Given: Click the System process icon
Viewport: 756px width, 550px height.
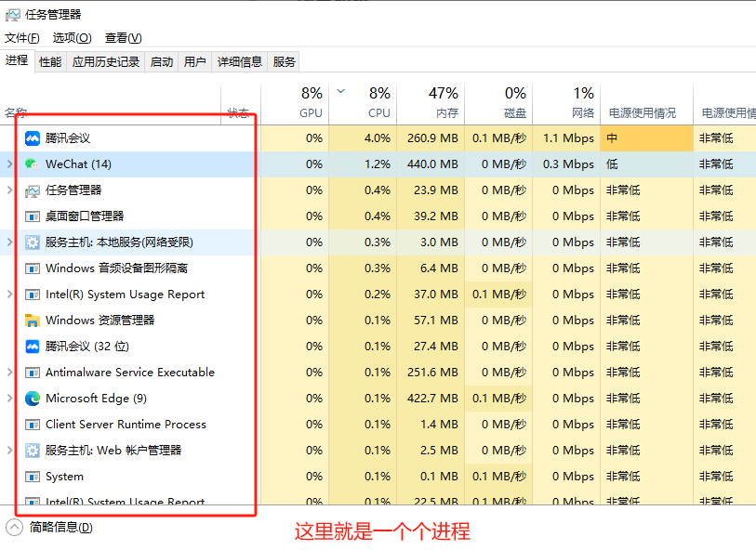Looking at the screenshot, I should point(33,477).
